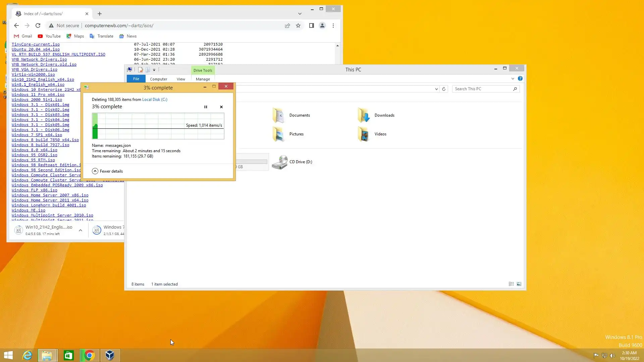644x362 pixels.
Task: Reload the Chrome page
Action: pyautogui.click(x=38, y=25)
